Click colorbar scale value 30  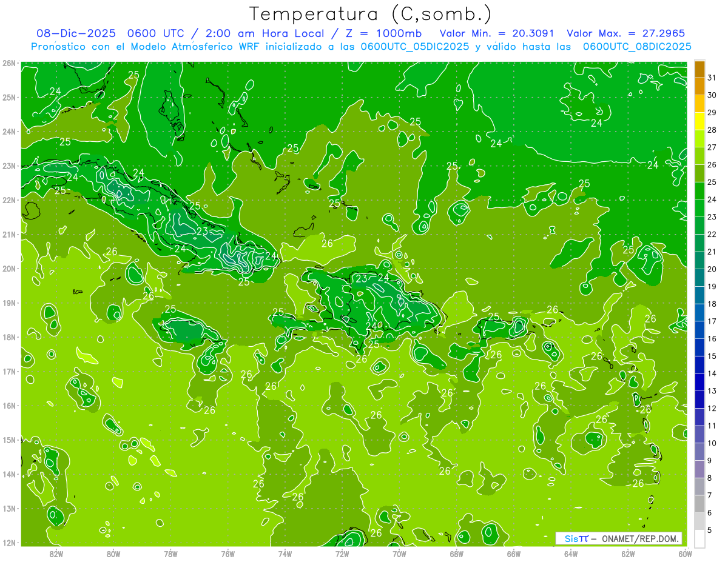click(712, 95)
